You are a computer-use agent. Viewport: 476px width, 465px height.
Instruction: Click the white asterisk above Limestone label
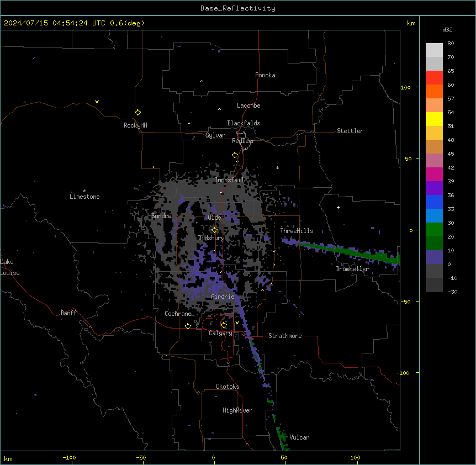pyautogui.click(x=84, y=191)
